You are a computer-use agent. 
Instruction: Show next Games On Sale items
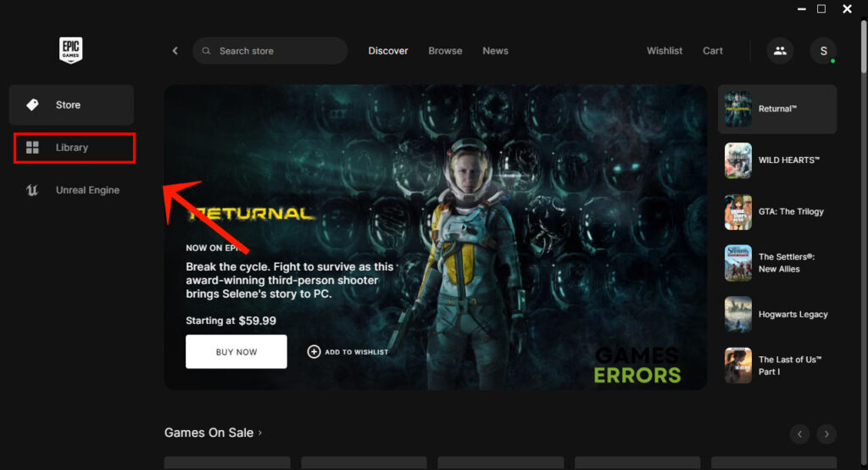826,434
